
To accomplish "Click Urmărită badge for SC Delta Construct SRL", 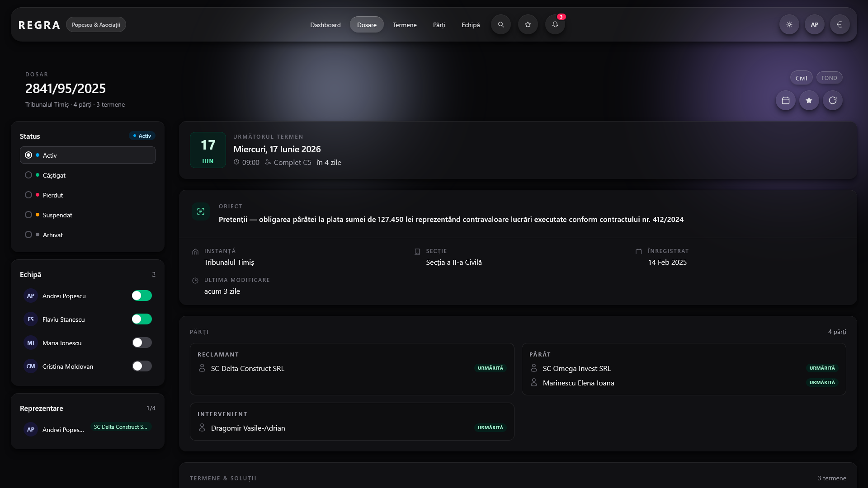I will [x=491, y=368].
